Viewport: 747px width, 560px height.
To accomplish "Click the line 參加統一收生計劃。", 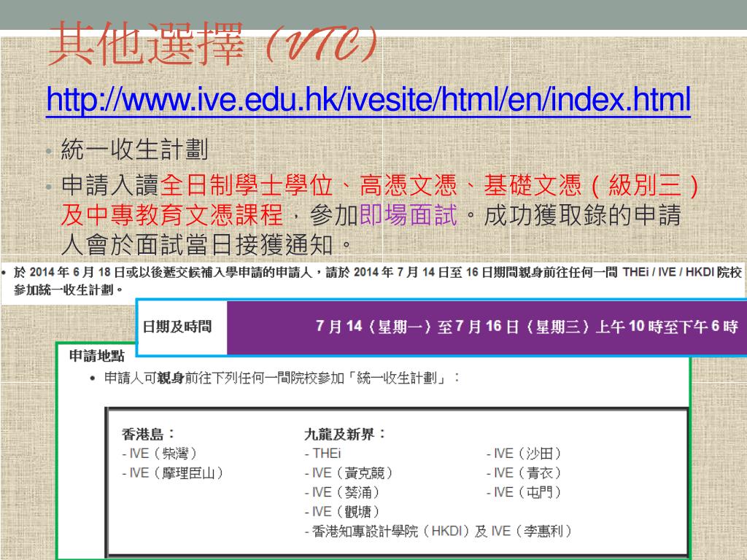I will pos(69,289).
